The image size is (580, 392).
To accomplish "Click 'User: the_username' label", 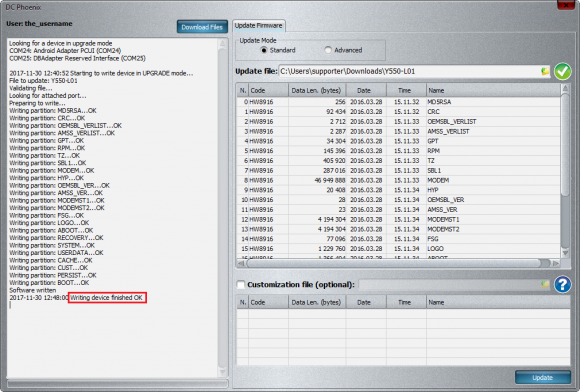I will 39,24.
